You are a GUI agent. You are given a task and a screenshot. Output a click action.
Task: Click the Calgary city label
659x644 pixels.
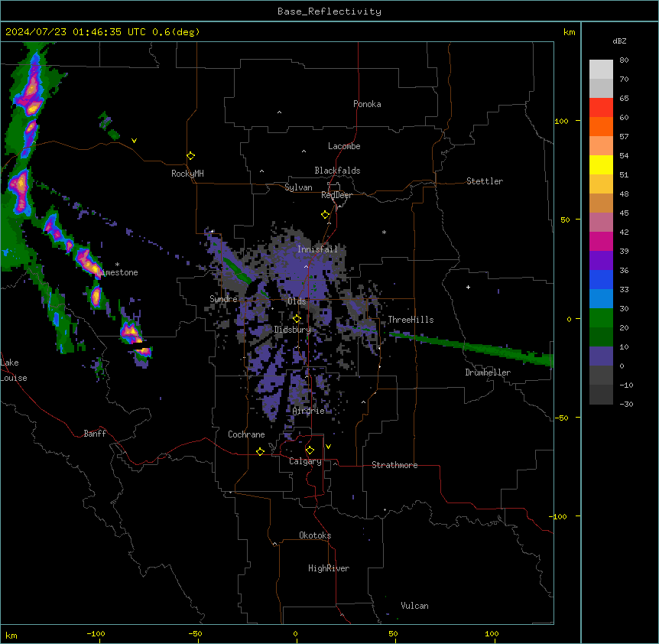click(x=305, y=461)
